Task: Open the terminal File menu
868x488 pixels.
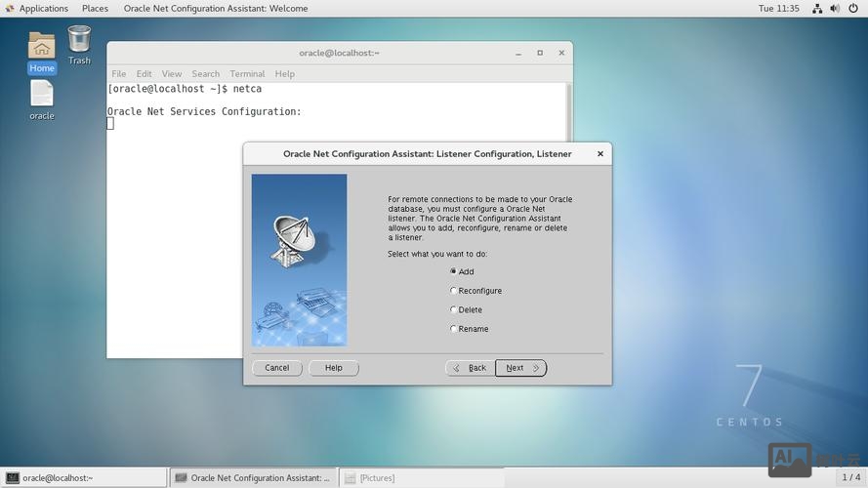Action: (x=118, y=73)
